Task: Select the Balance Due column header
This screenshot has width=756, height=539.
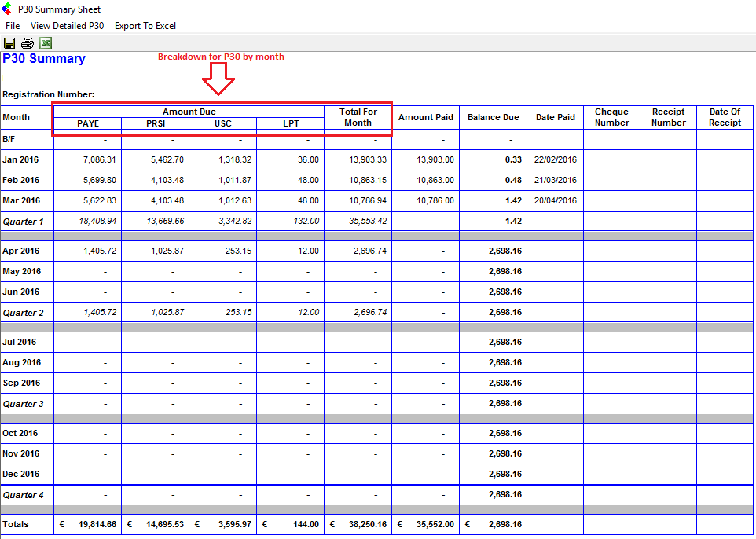Action: 493,118
